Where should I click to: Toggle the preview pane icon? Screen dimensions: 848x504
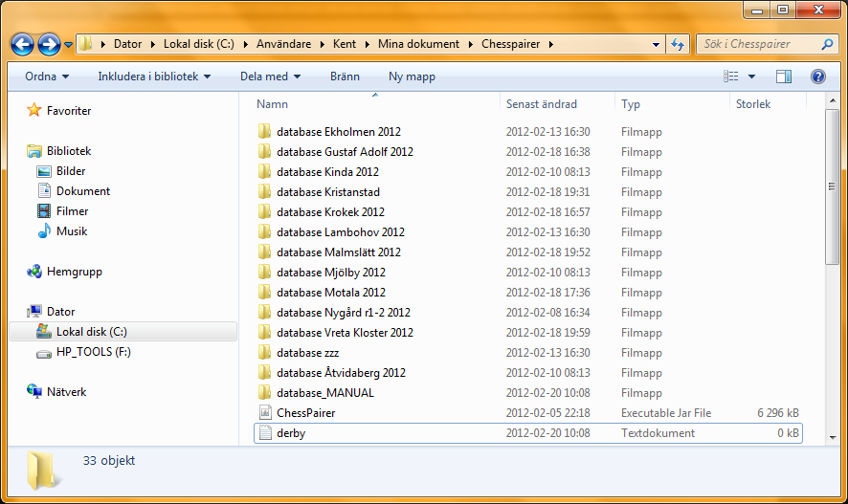pyautogui.click(x=784, y=77)
